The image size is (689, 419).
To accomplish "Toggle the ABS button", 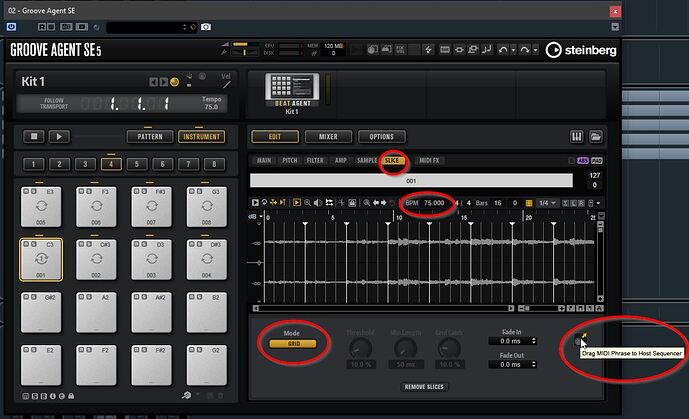I will coord(583,161).
